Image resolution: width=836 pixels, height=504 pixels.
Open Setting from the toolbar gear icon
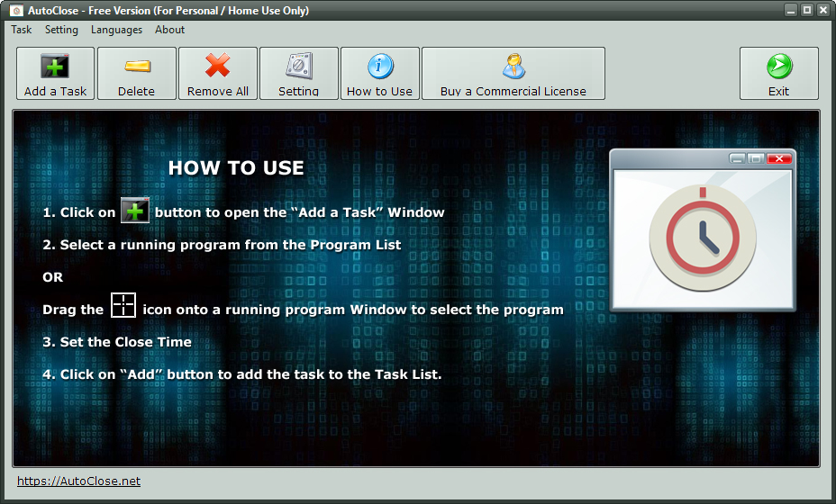point(298,74)
